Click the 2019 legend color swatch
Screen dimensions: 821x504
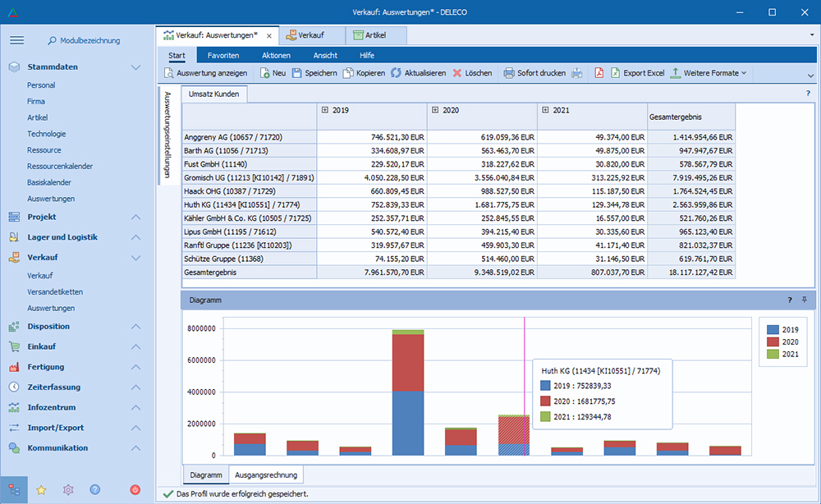pyautogui.click(x=773, y=330)
